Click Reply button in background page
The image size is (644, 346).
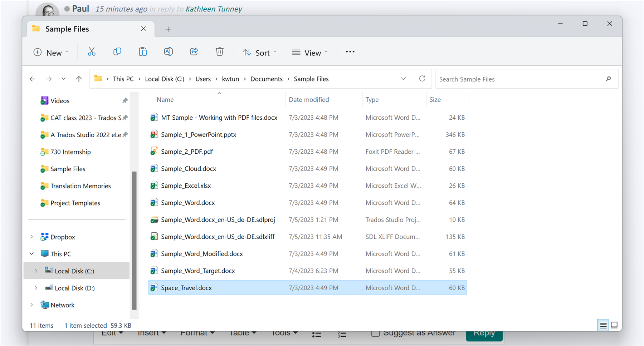(484, 335)
